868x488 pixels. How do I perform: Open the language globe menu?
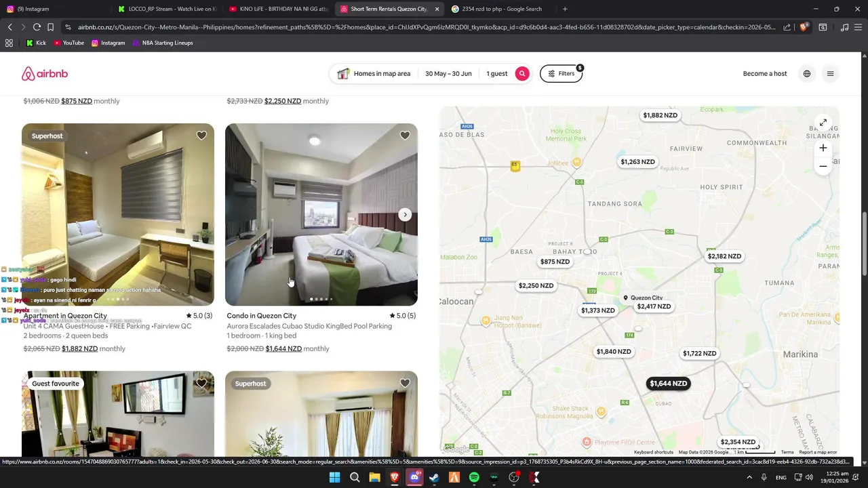(807, 74)
